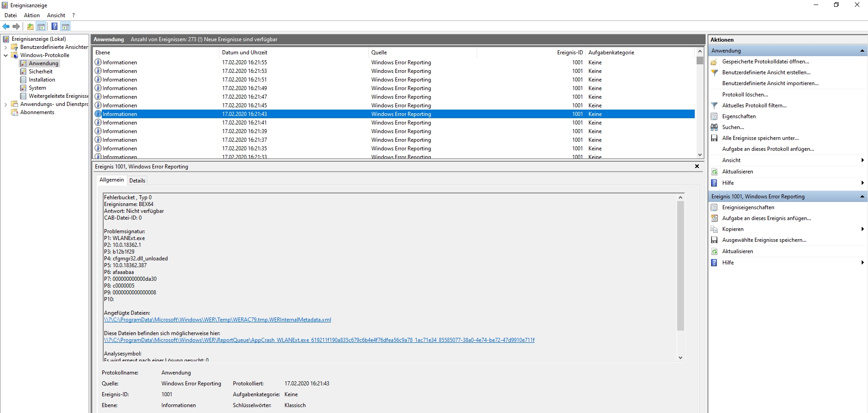Toggle action pane toolbar icon
The image size is (868, 413).
click(x=66, y=26)
